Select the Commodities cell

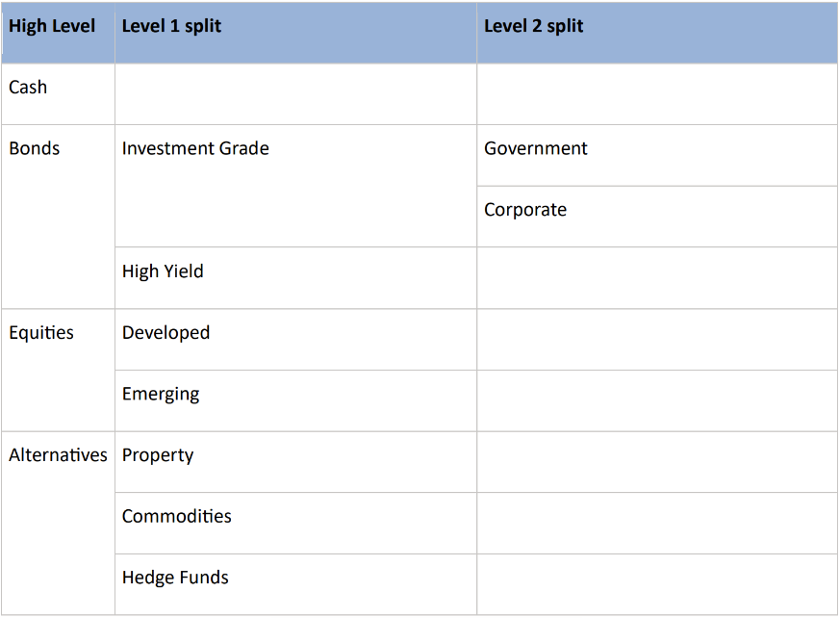(x=295, y=523)
